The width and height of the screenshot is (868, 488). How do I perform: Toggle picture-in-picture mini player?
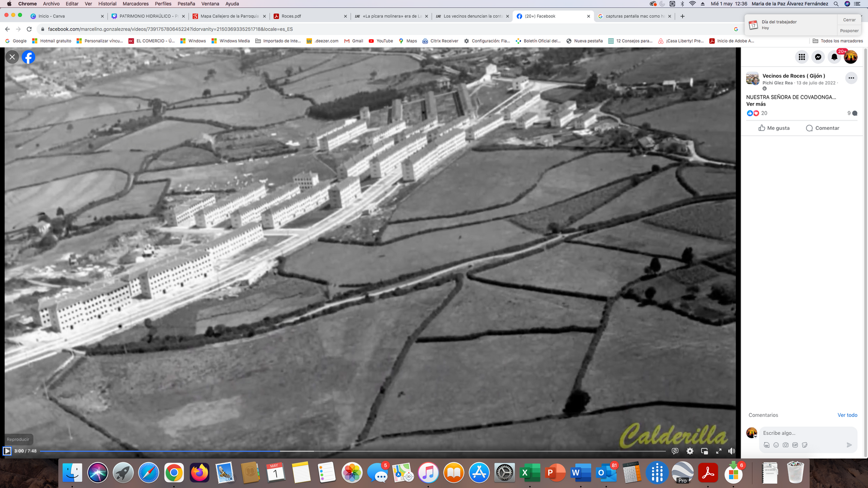pyautogui.click(x=704, y=451)
